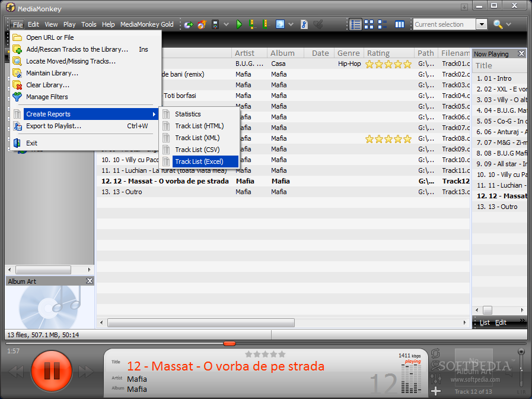Open the equalizer sliders icon in player
The height and width of the screenshot is (399, 532).
[x=436, y=378]
